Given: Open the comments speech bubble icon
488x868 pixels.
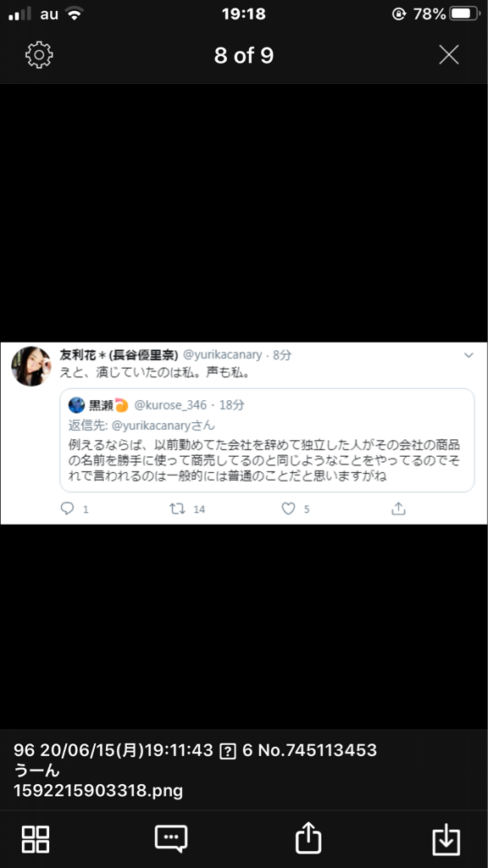Looking at the screenshot, I should point(171,839).
